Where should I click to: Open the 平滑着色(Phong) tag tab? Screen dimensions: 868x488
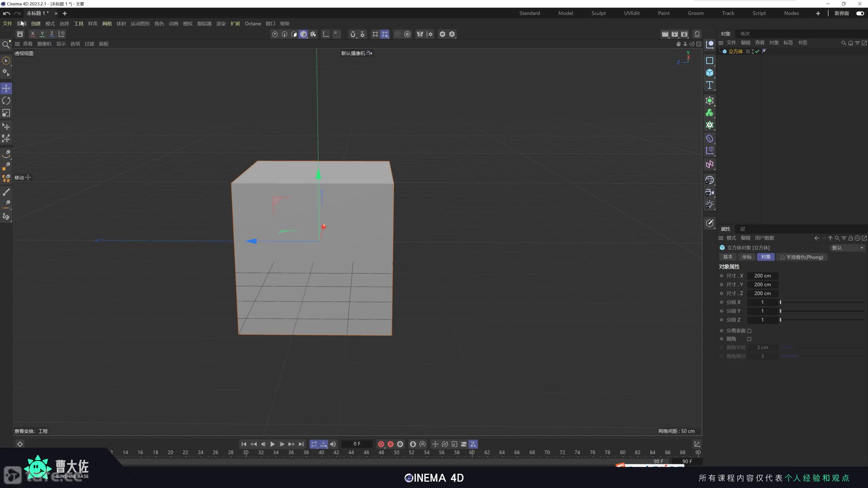click(802, 257)
